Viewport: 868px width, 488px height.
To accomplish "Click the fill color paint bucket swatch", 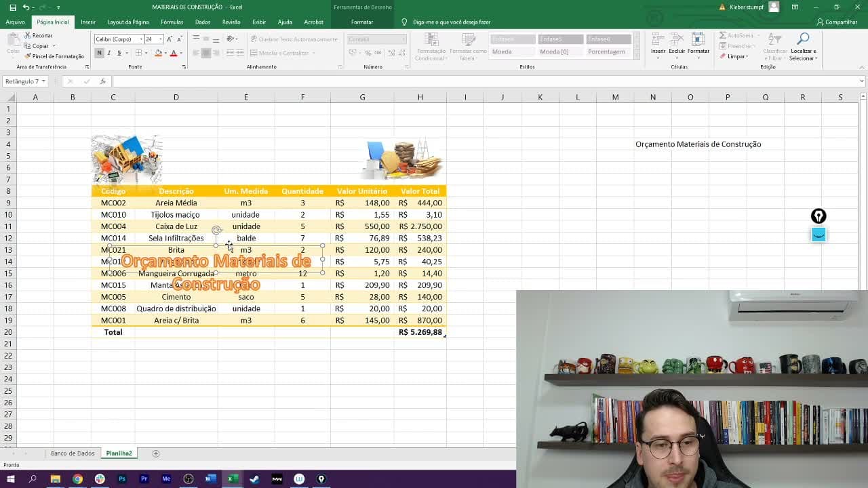I will coord(158,53).
